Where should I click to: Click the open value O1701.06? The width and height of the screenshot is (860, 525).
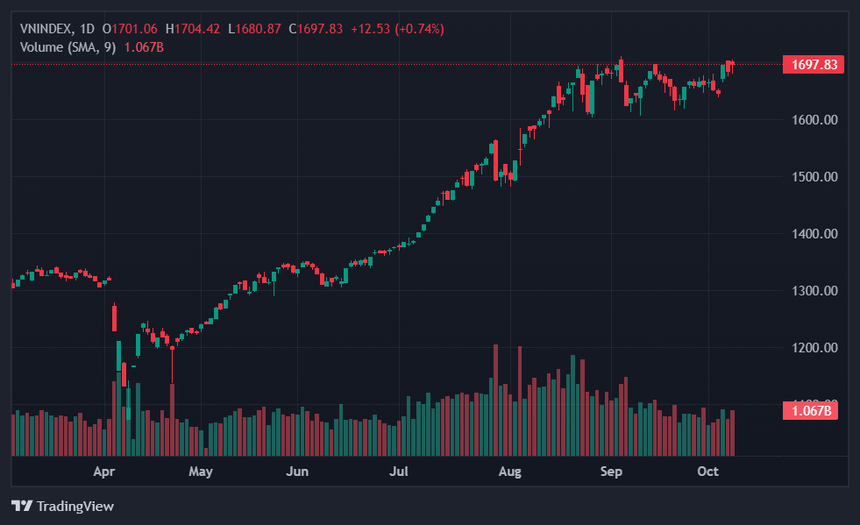(131, 29)
